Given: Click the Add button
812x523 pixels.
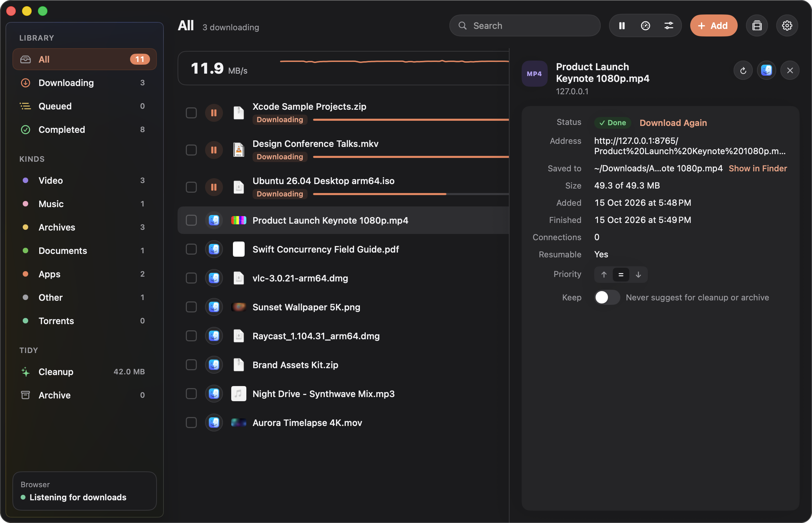Looking at the screenshot, I should (714, 25).
